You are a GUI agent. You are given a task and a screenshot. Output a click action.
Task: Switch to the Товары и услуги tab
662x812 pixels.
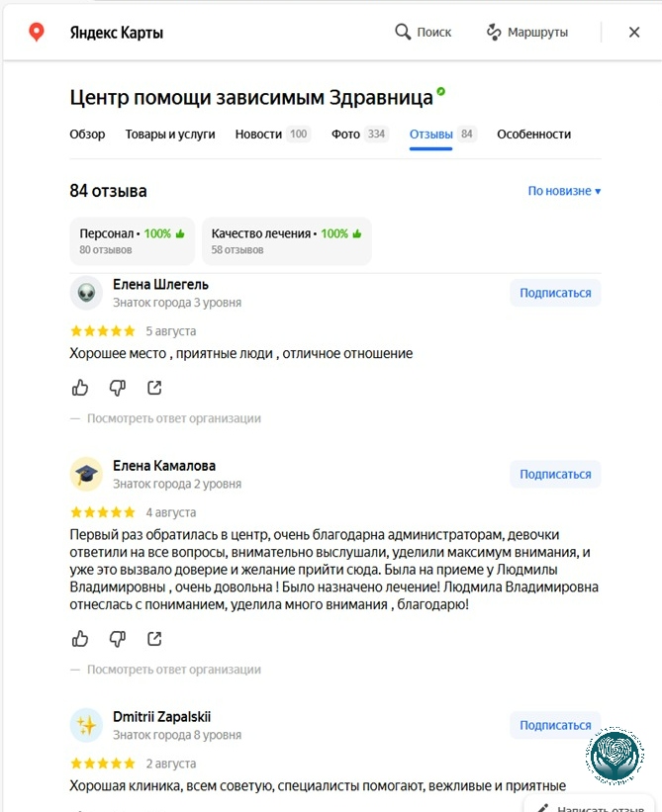click(170, 135)
